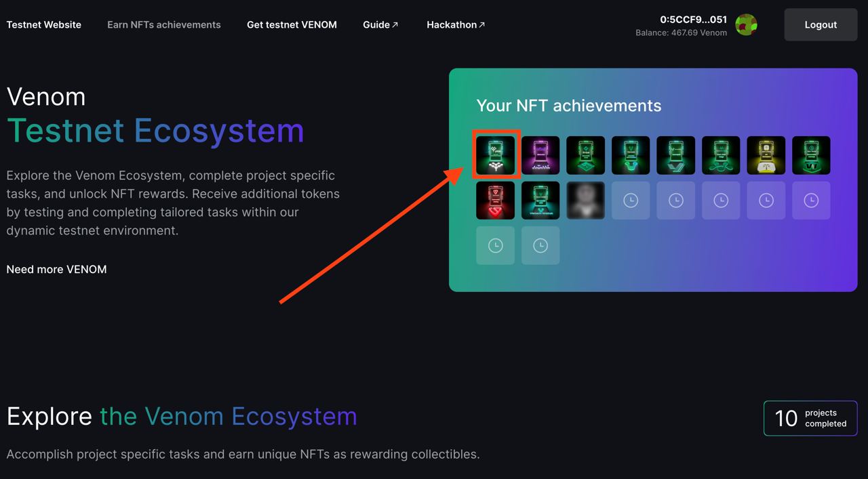The height and width of the screenshot is (479, 868).
Task: Open the red-highlighted first NFT achievement
Action: coord(495,155)
